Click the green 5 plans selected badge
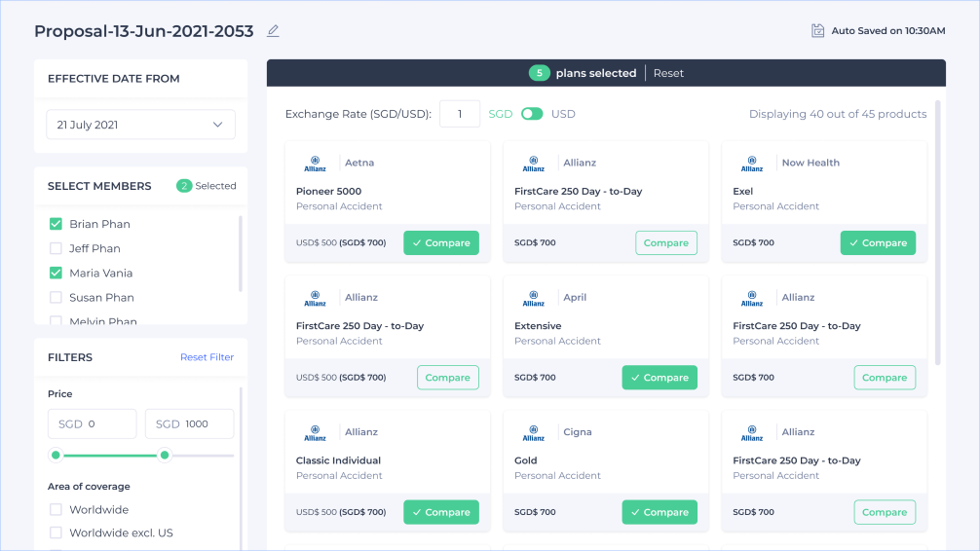 pyautogui.click(x=539, y=73)
